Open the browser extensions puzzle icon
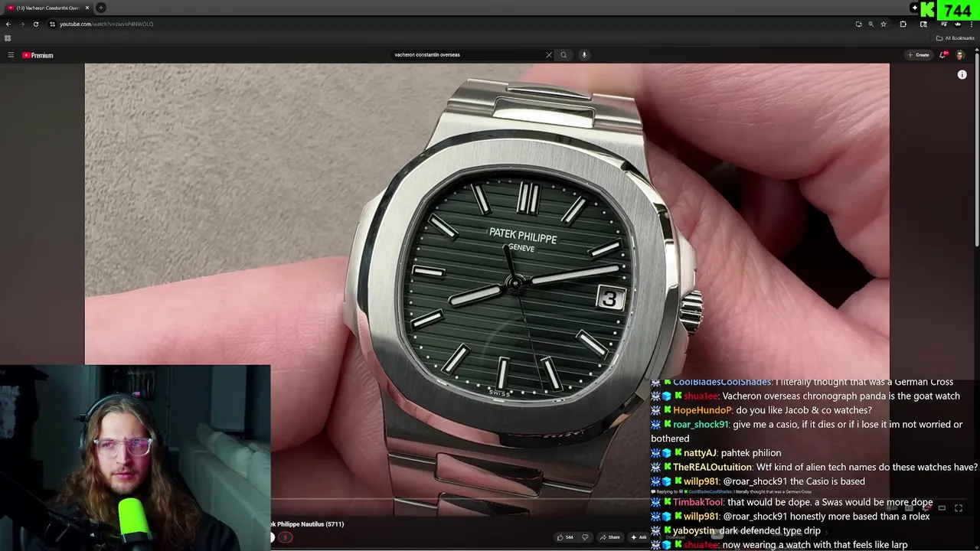The height and width of the screenshot is (551, 980). 903,24
